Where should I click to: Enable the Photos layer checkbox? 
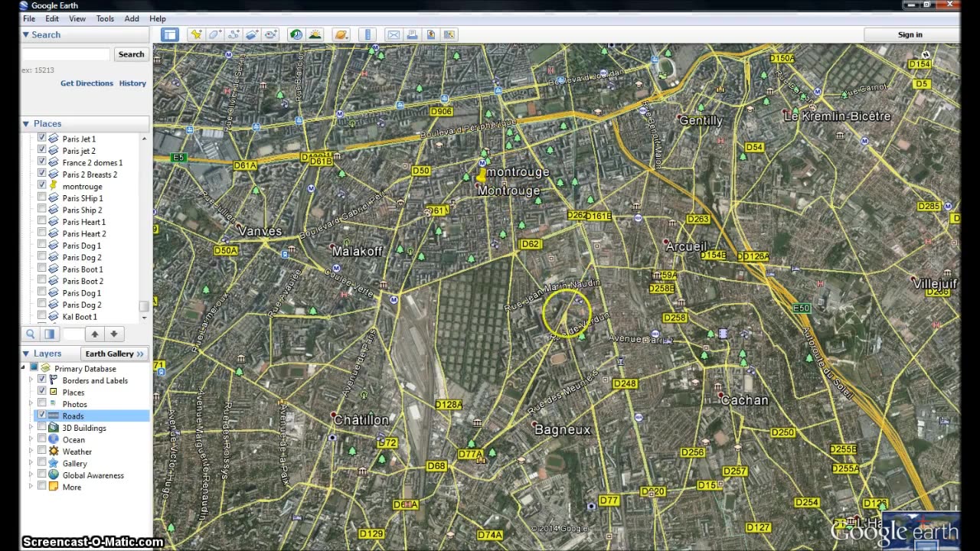point(42,404)
